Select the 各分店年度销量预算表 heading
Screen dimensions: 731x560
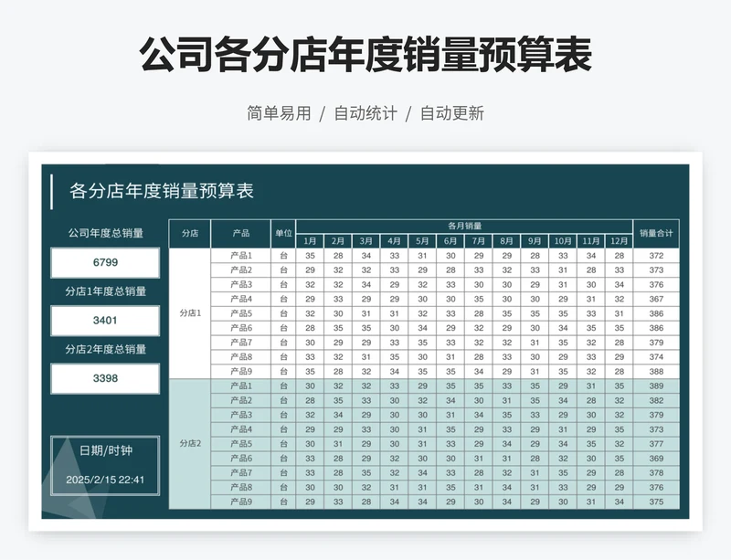click(x=162, y=191)
